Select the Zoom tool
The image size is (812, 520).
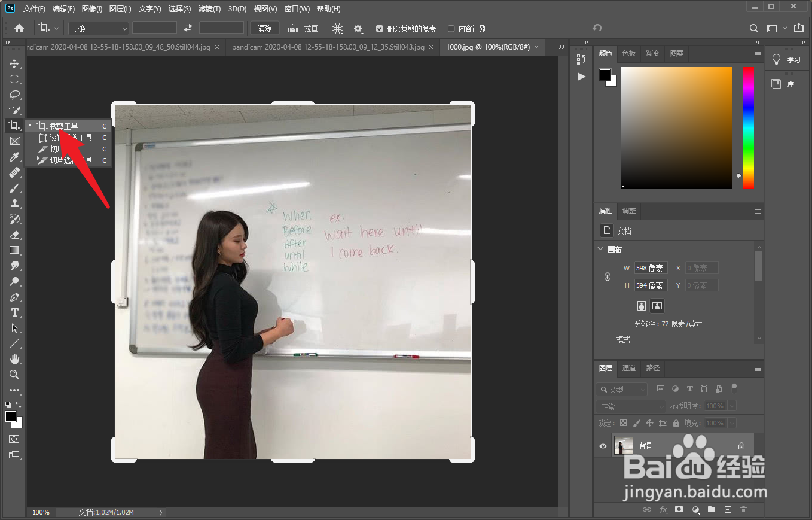[14, 375]
